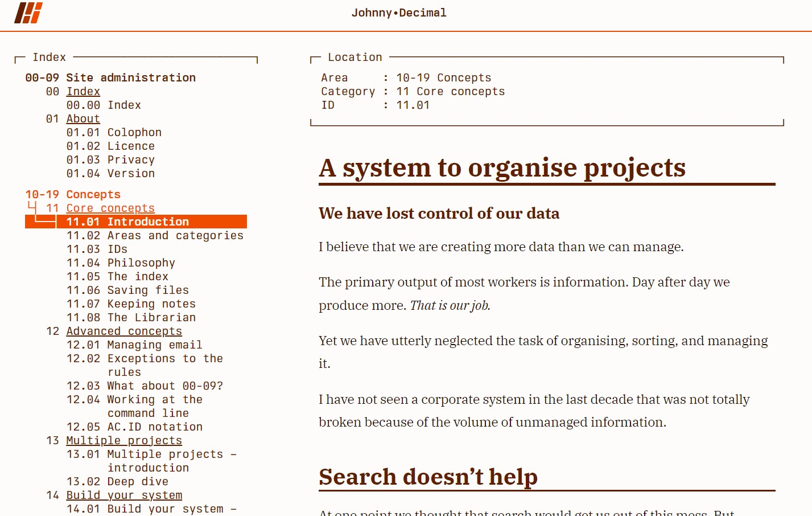Open 11.03 IDs page
Screen dimensions: 812x516
tap(97, 249)
